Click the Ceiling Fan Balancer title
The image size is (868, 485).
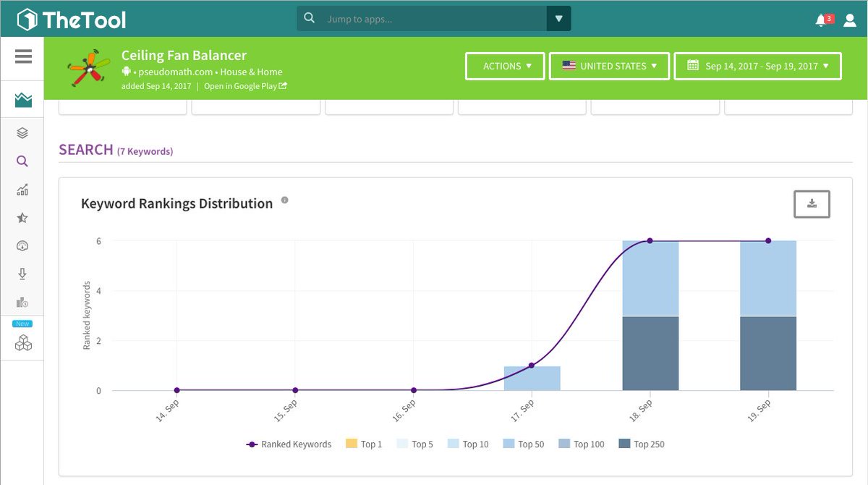(x=184, y=55)
